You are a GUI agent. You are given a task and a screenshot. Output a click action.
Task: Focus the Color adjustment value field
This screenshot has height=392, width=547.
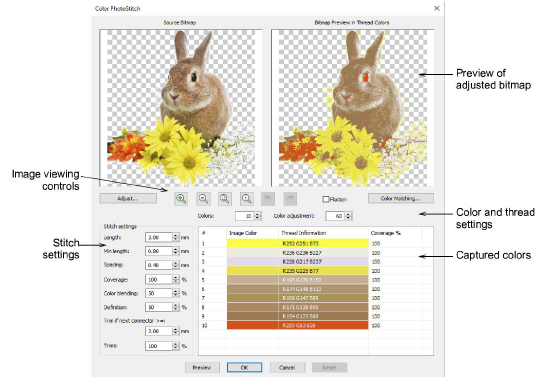point(335,216)
